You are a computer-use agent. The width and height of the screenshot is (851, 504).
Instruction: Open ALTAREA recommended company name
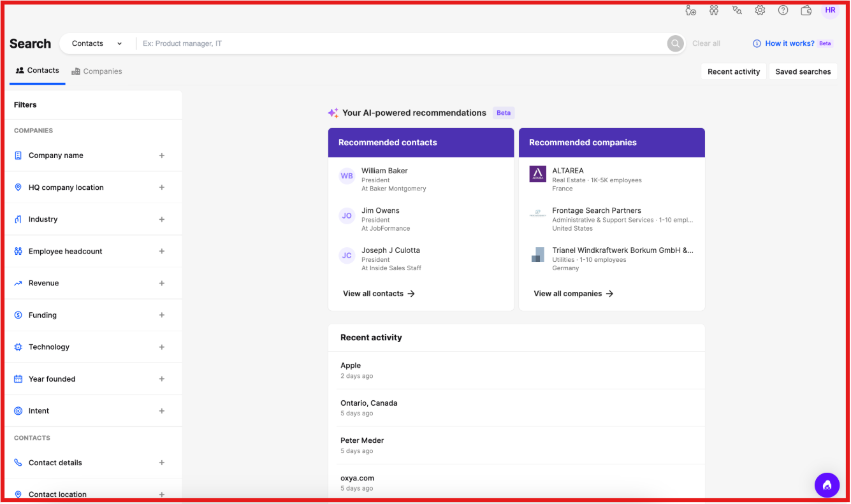click(568, 171)
